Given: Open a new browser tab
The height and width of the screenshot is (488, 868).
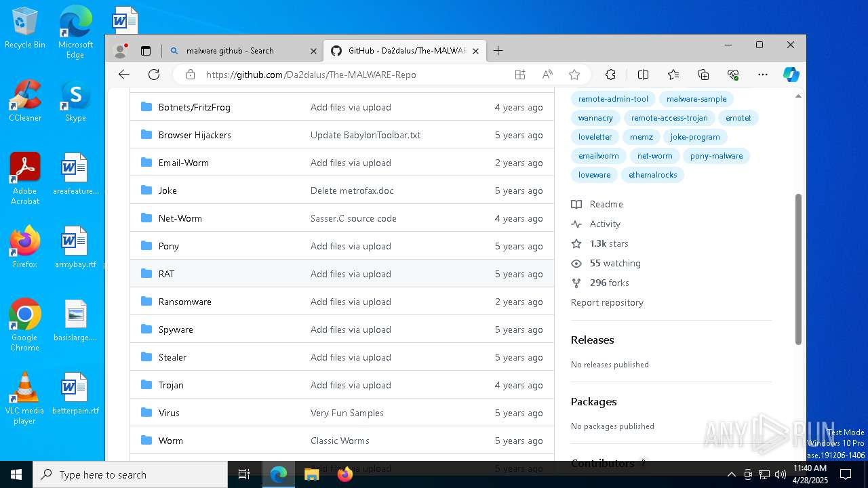Looking at the screenshot, I should tap(498, 51).
